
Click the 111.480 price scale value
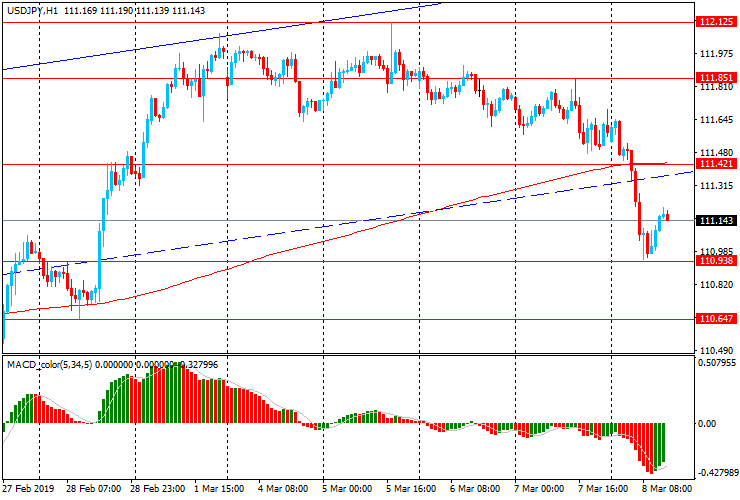pos(716,153)
